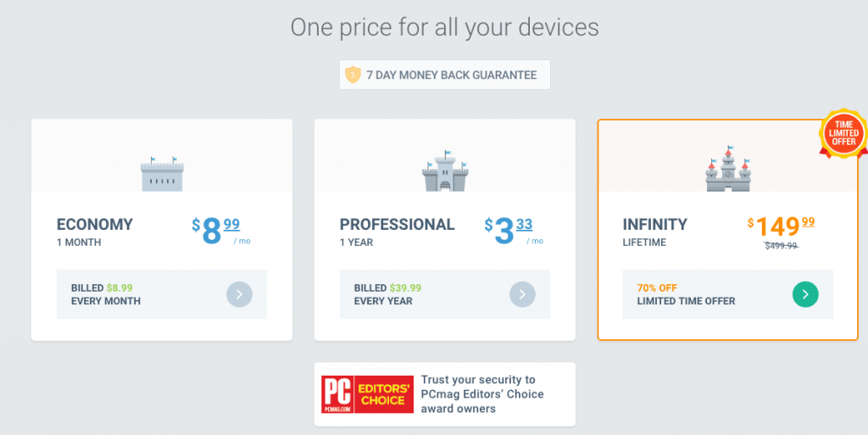This screenshot has height=435, width=868.
Task: Click the Infinity plan castle icon
Action: point(728,168)
